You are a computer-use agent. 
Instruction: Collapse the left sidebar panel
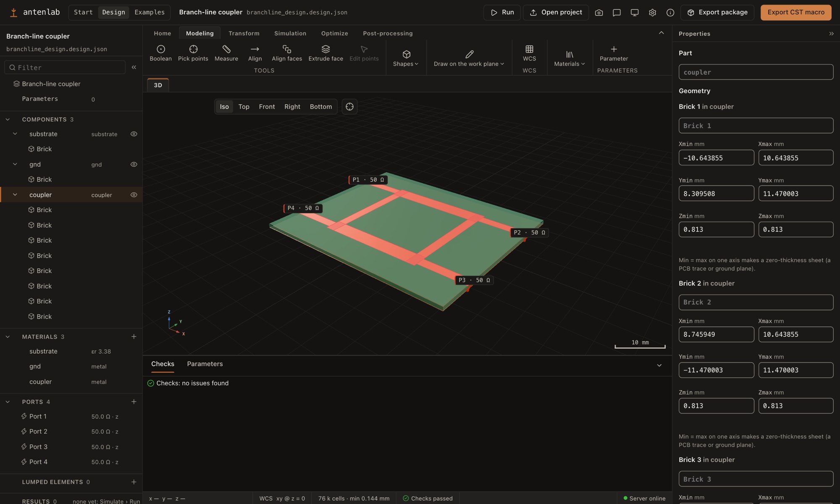pos(134,67)
